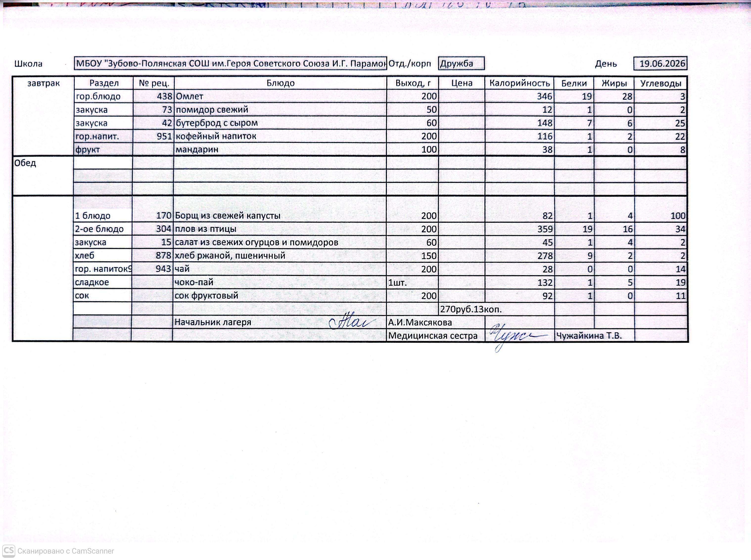Select the Обед section label
This screenshot has width=751, height=560.
[25, 163]
